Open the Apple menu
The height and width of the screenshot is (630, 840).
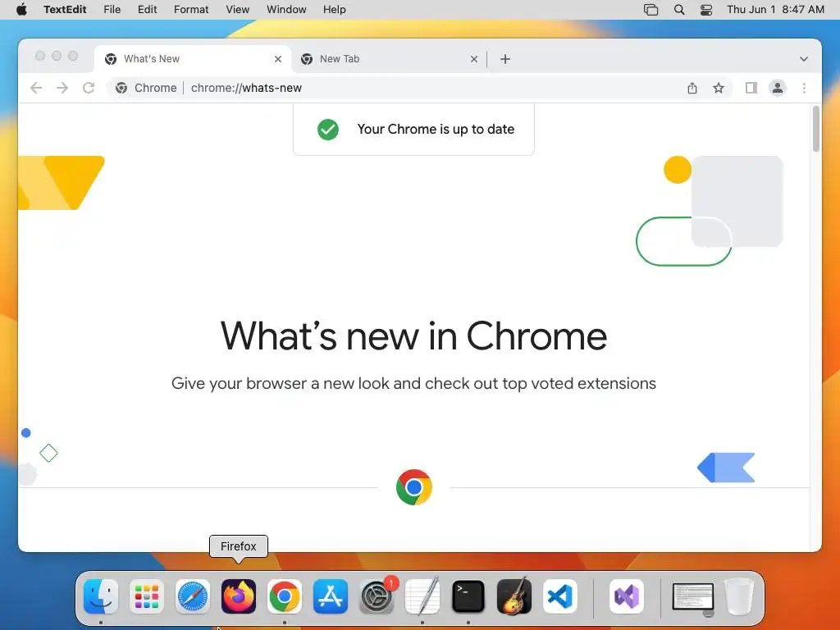coord(21,10)
